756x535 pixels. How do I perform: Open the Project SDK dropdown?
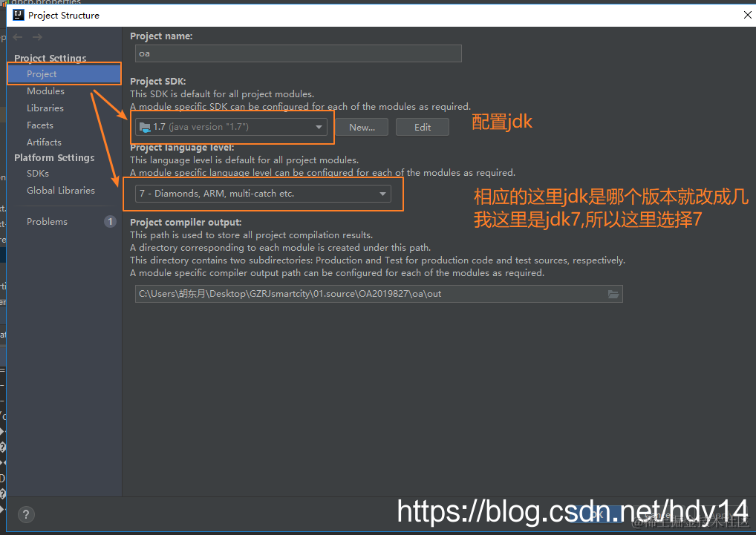[231, 127]
